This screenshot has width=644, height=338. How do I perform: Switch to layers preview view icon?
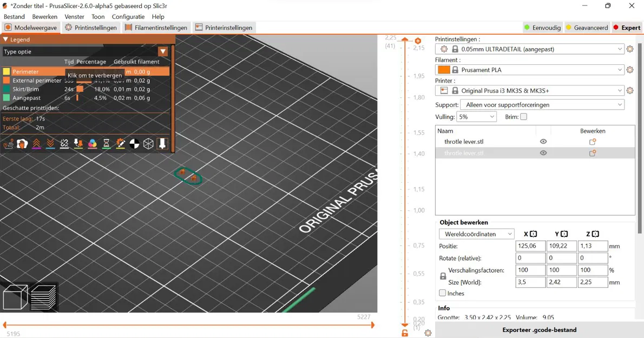pyautogui.click(x=43, y=297)
